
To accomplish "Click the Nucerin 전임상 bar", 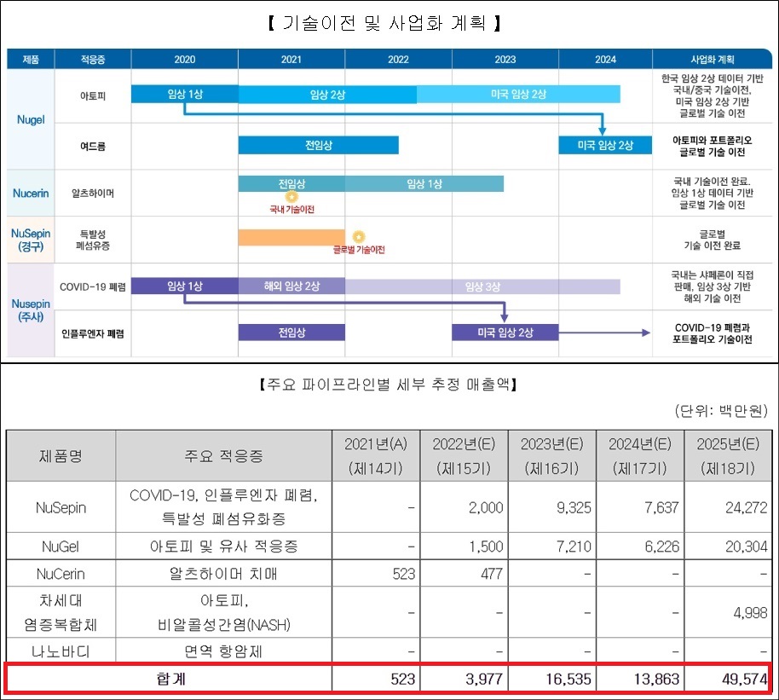I will pos(291,183).
